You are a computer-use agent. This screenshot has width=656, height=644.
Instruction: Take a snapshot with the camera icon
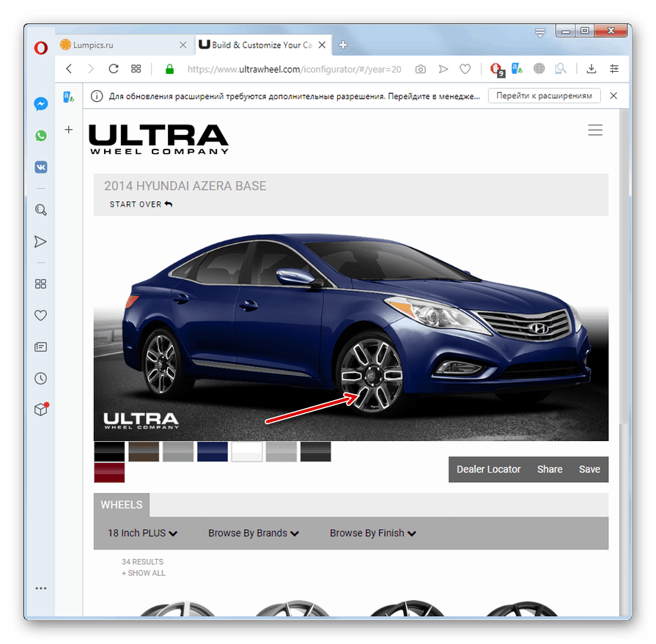pos(420,68)
